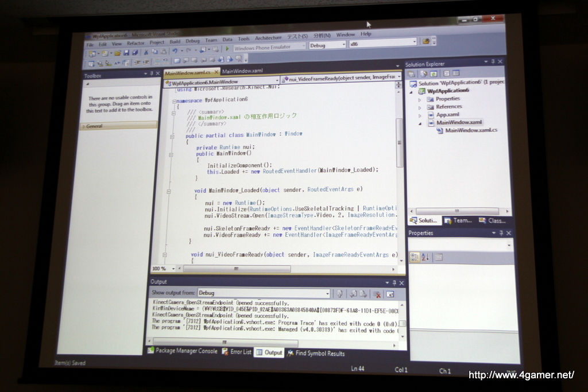588x392 pixels.
Task: Click the Save All toolbar icon
Action: [135, 52]
